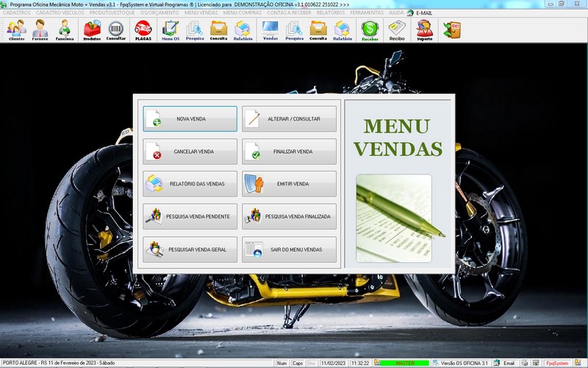Click ALTERAR / CONSULTAR button

click(289, 118)
